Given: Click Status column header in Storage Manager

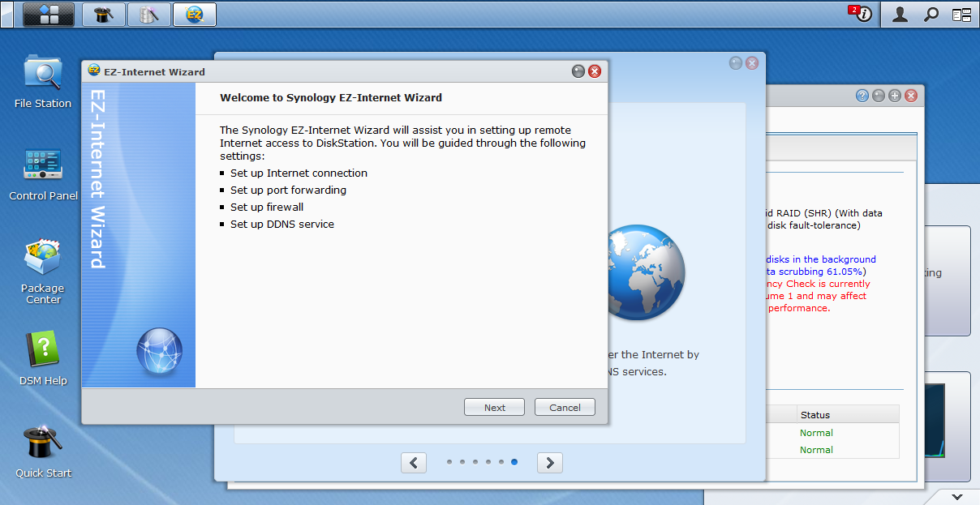Looking at the screenshot, I should [848, 414].
